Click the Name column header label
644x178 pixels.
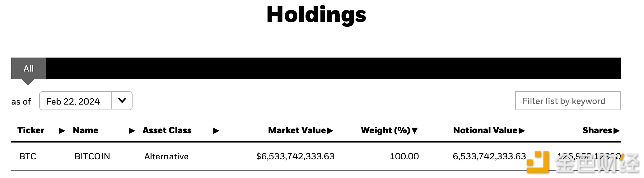point(85,130)
